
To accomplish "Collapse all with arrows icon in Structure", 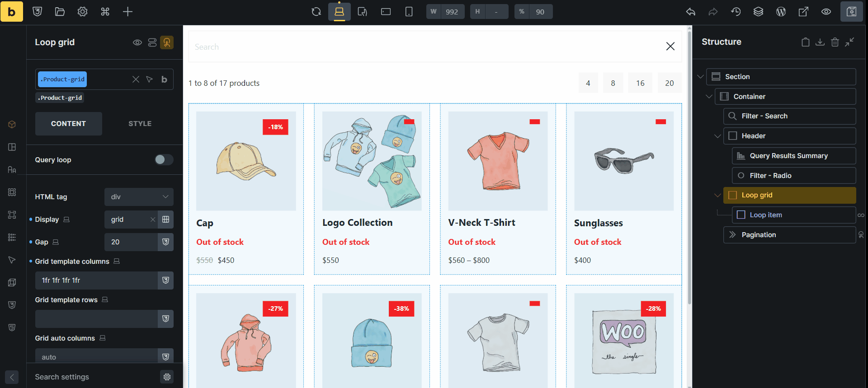I will tap(849, 42).
